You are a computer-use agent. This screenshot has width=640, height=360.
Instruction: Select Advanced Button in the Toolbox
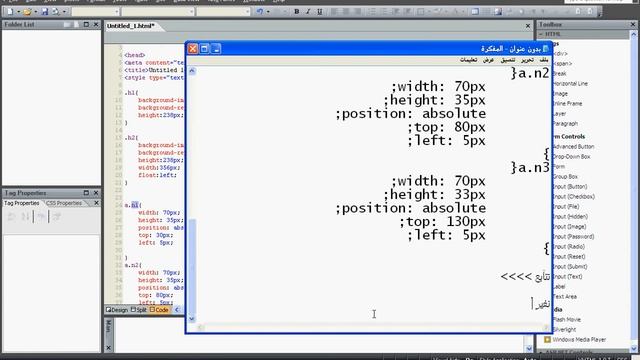(x=573, y=147)
